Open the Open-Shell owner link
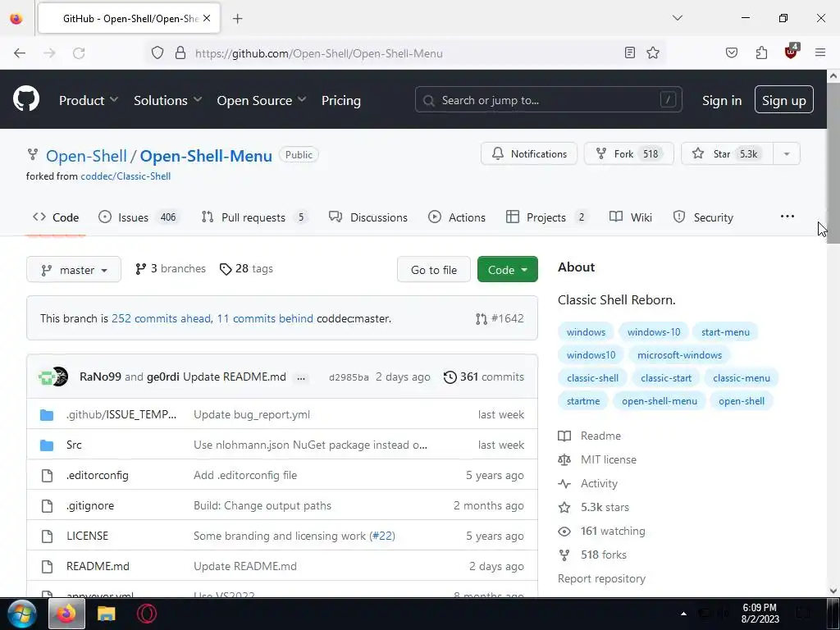The image size is (840, 630). point(86,156)
